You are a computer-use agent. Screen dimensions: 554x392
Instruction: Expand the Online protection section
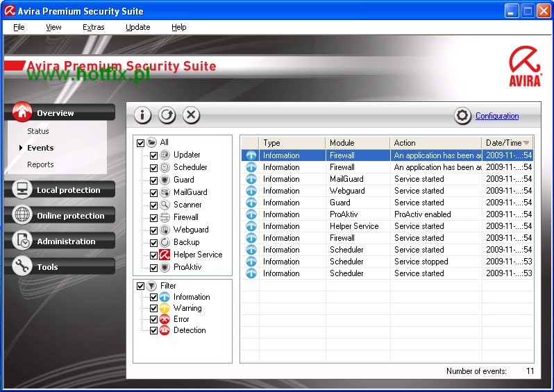(70, 216)
